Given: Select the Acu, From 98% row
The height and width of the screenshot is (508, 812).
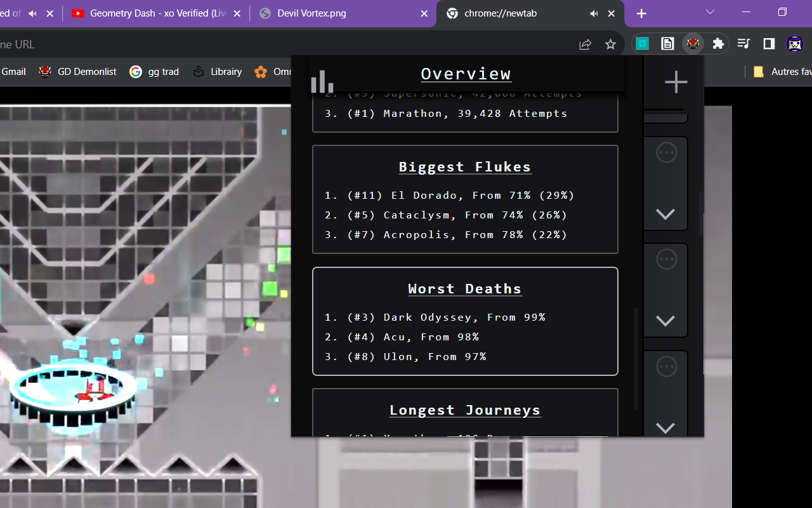Looking at the screenshot, I should [402, 337].
